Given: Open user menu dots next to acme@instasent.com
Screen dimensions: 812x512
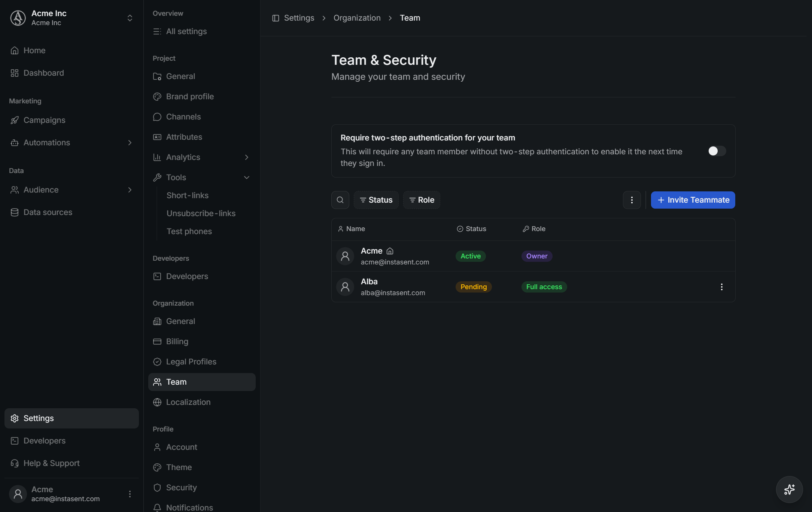Looking at the screenshot, I should [x=130, y=494].
